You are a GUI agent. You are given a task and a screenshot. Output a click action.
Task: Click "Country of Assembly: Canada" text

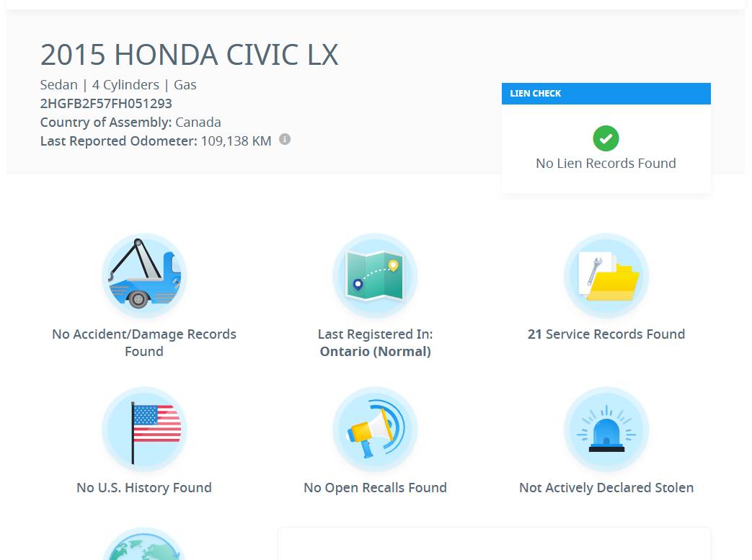(131, 123)
